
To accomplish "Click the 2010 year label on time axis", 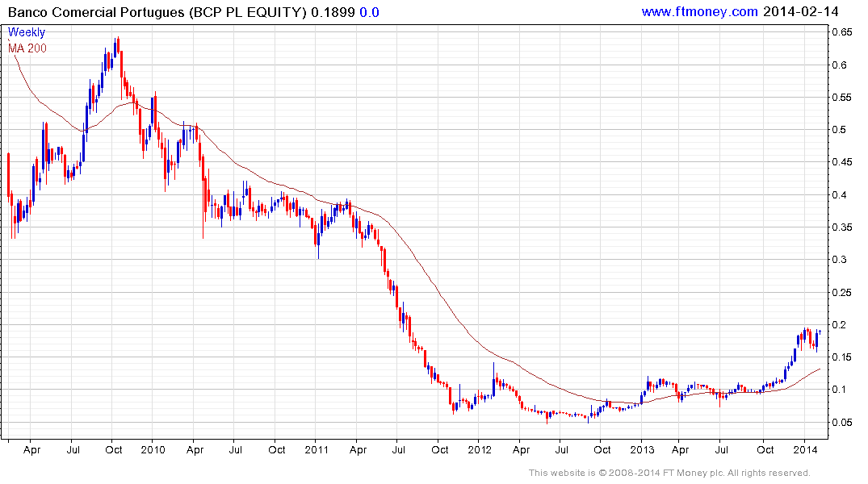I will pyautogui.click(x=153, y=449).
